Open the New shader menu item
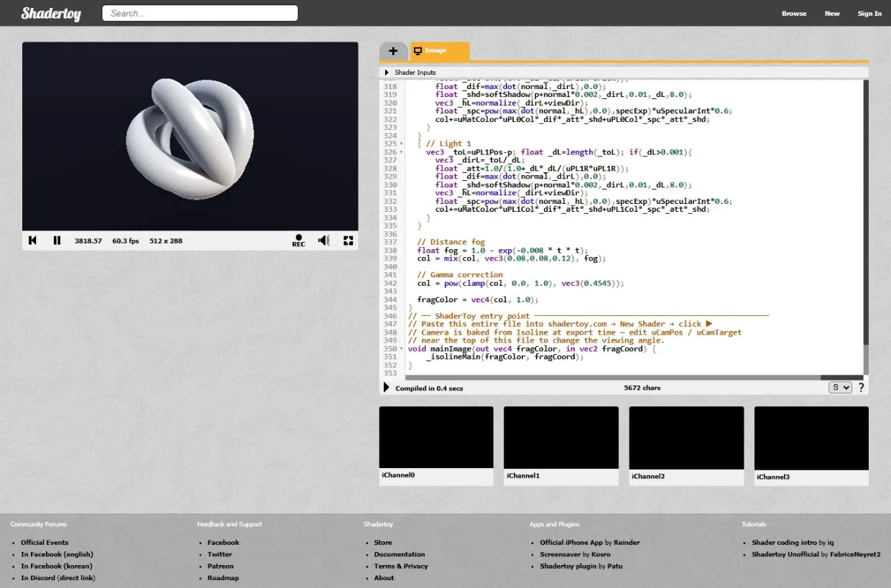 tap(832, 14)
